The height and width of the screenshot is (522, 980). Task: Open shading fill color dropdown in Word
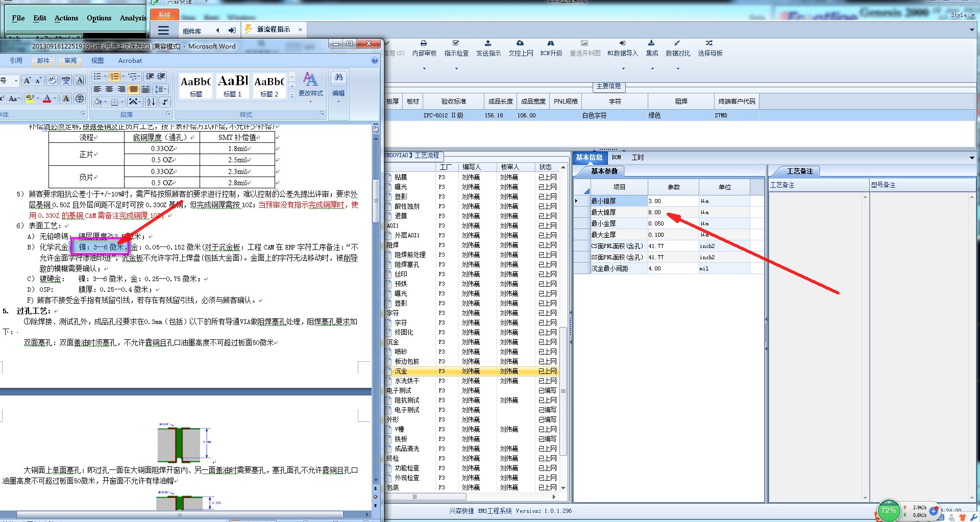[105, 102]
